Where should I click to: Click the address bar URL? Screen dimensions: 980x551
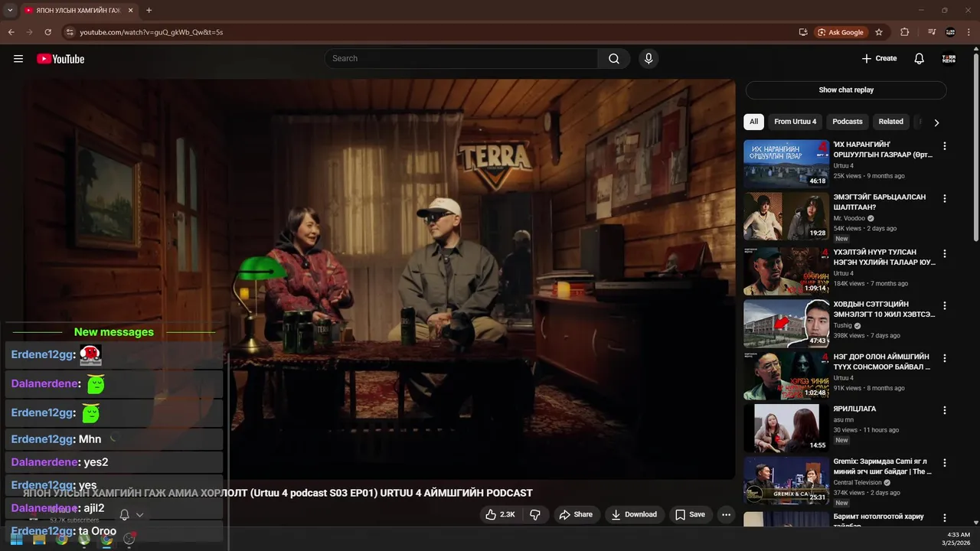tap(152, 32)
